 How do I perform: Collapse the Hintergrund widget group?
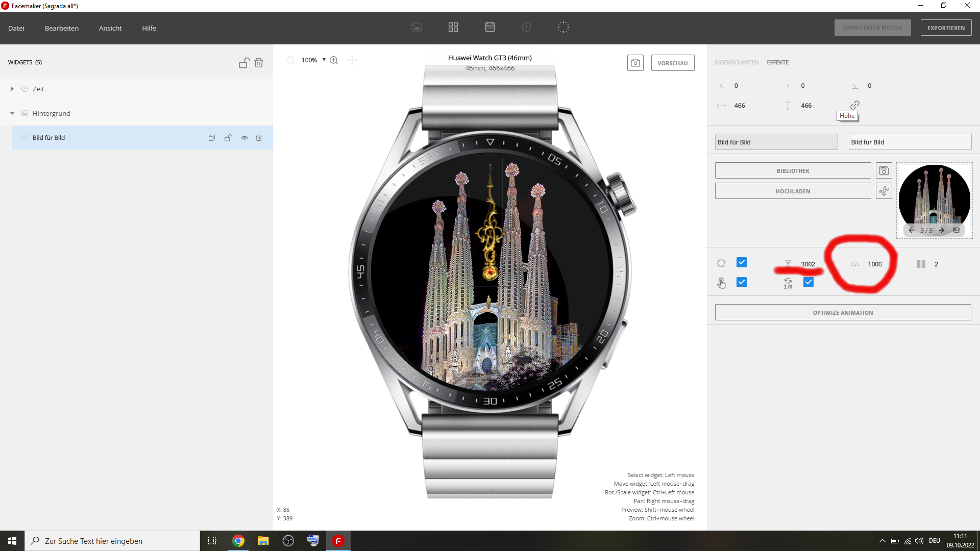point(12,113)
